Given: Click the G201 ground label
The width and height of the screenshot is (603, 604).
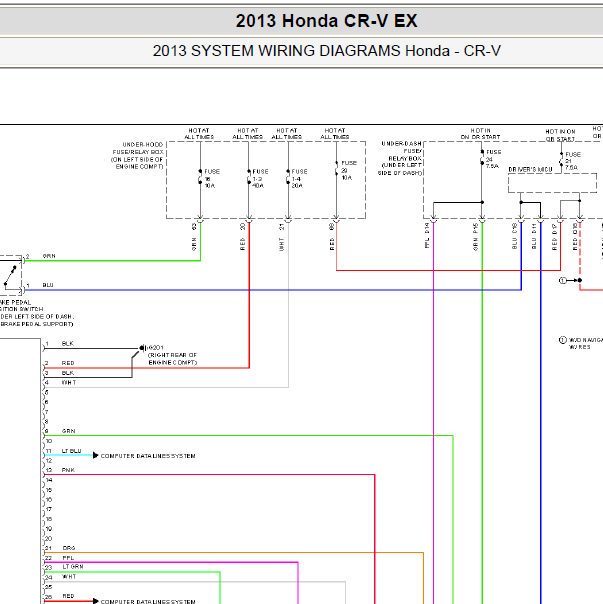Looking at the screenshot, I should [156, 347].
